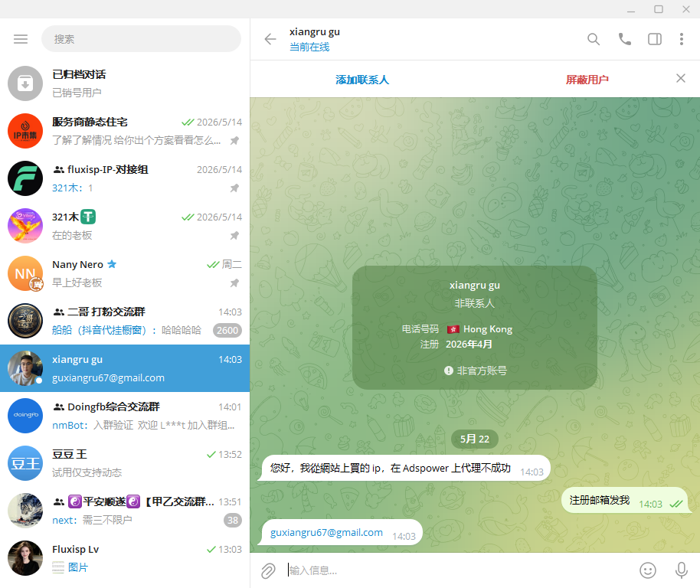The image size is (700, 588).
Task: Click the search-in-chat magnifier icon
Action: [594, 39]
